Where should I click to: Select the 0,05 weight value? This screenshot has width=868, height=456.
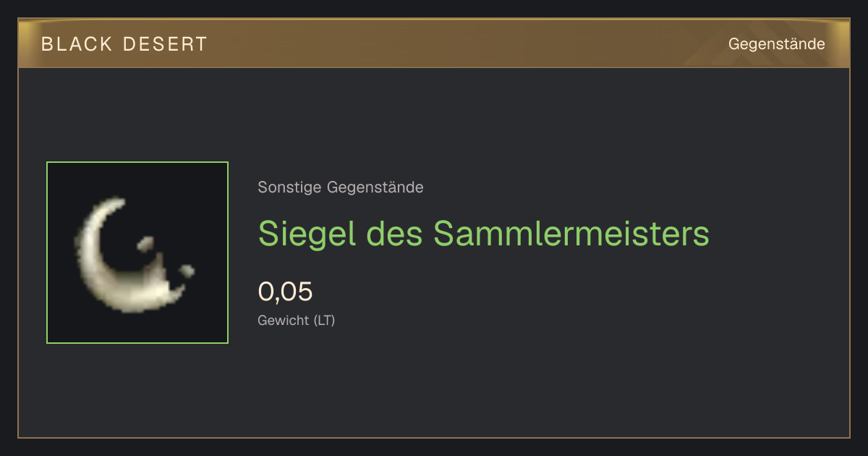(286, 292)
